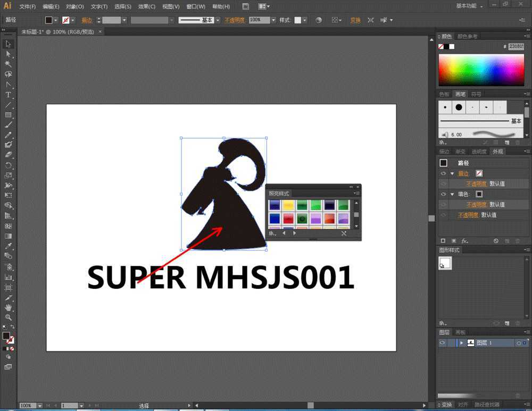Viewport: 532px width, 411px height.
Task: Click the 变换 link in control bar
Action: pyautogui.click(x=355, y=20)
